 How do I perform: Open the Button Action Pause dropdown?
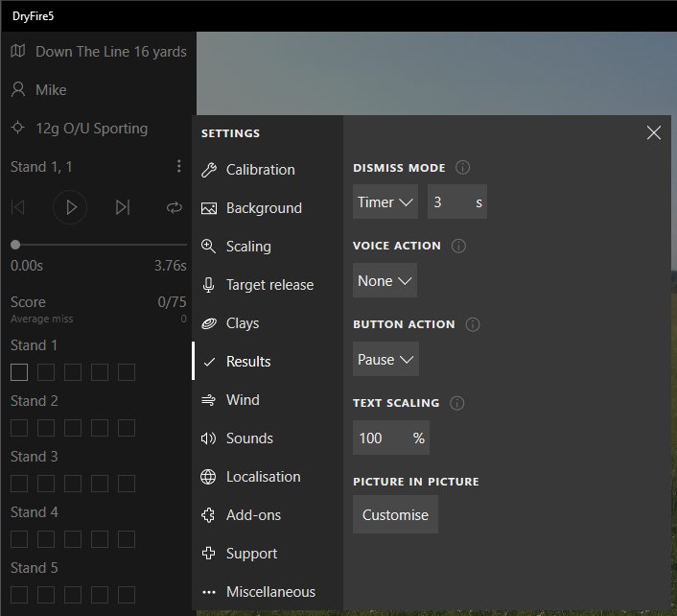(385, 360)
